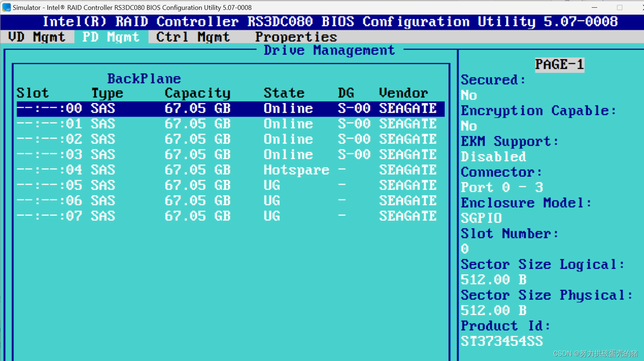
Task: Click the Product Id label
Action: 505,326
